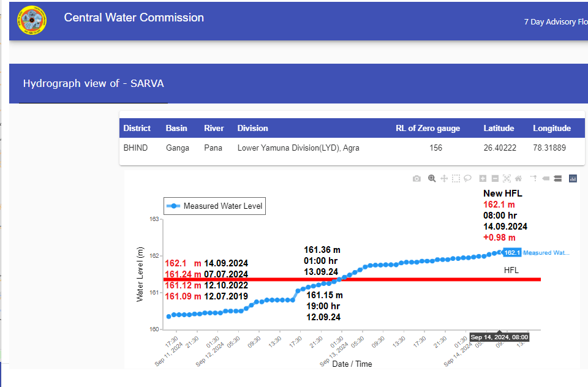Click the Division column header
The width and height of the screenshot is (588, 387).
point(252,129)
